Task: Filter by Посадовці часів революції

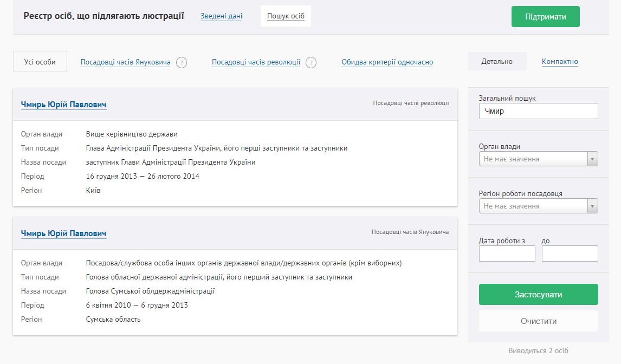Action: [x=256, y=62]
